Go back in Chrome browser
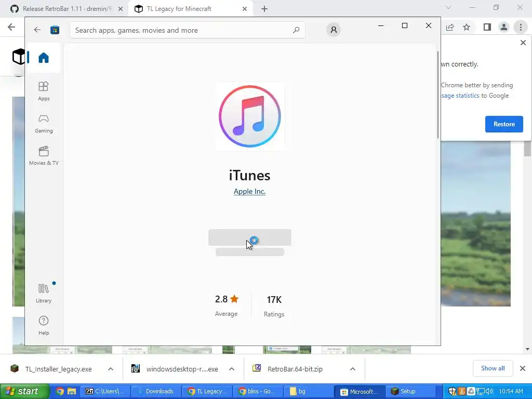The height and width of the screenshot is (399, 532). [x=11, y=27]
